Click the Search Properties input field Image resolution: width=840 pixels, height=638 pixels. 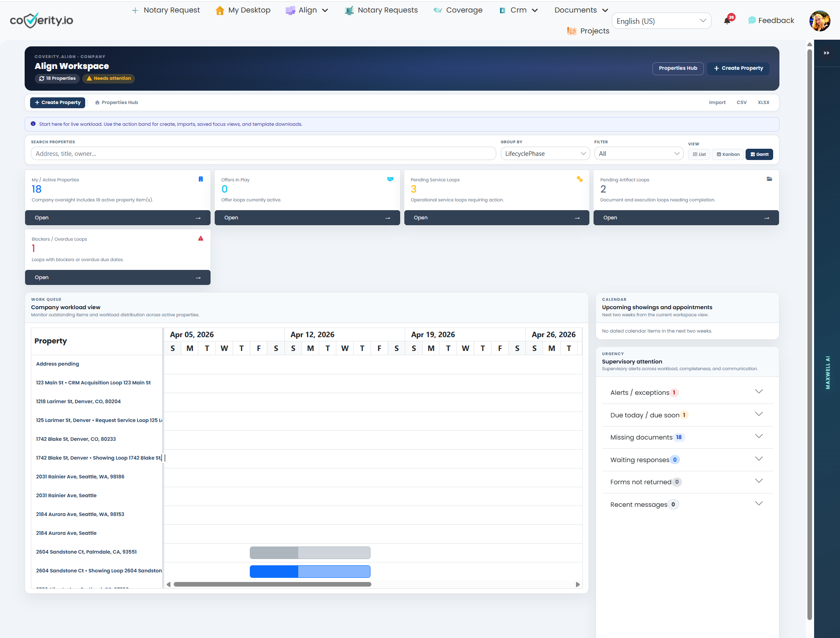pyautogui.click(x=263, y=154)
